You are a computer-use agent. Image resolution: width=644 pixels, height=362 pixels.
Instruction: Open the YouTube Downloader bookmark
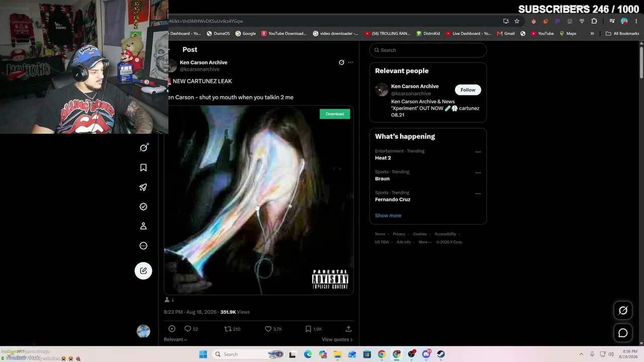[284, 34]
